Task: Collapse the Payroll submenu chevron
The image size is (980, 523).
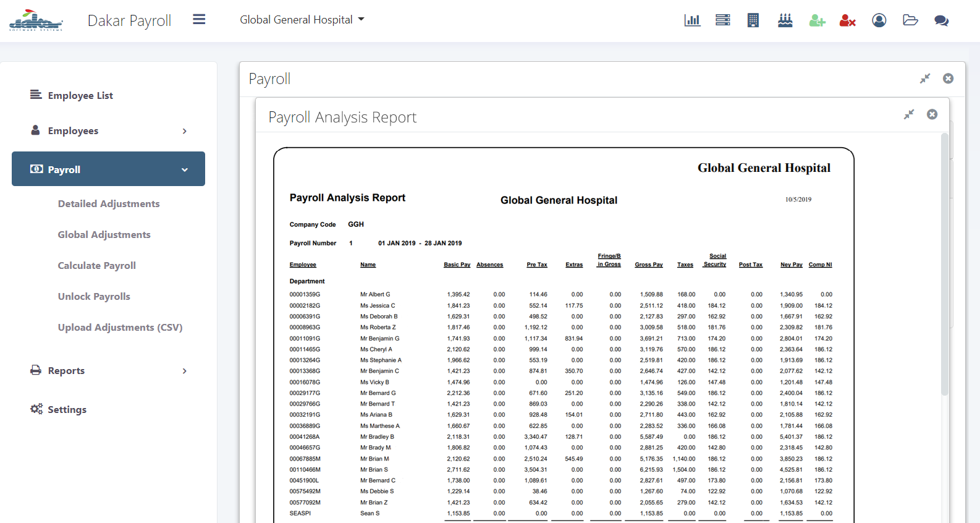Action: (184, 170)
